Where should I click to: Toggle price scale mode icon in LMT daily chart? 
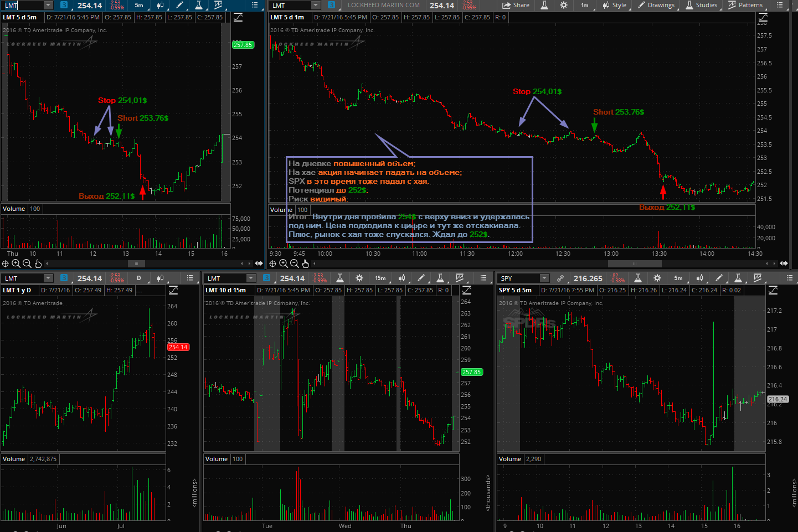(x=173, y=290)
